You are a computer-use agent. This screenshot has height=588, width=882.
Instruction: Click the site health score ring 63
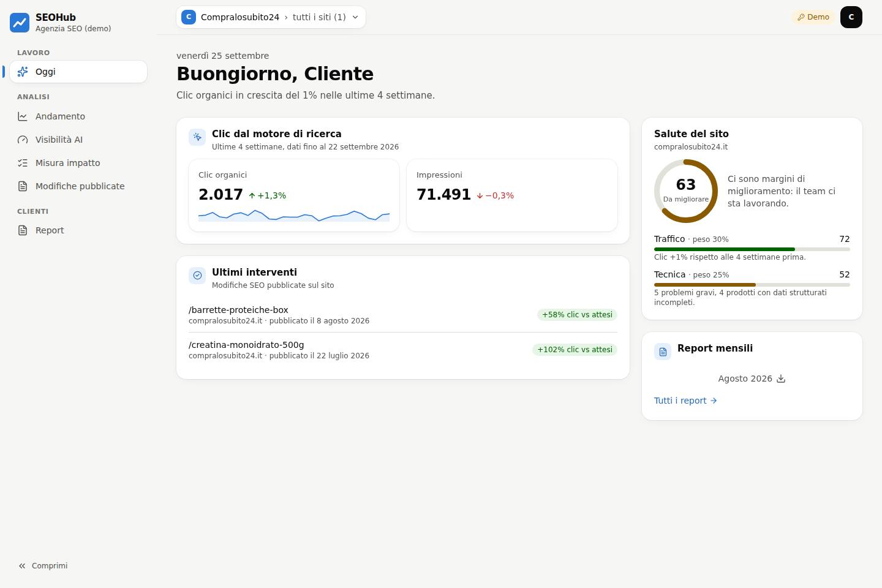click(x=686, y=191)
